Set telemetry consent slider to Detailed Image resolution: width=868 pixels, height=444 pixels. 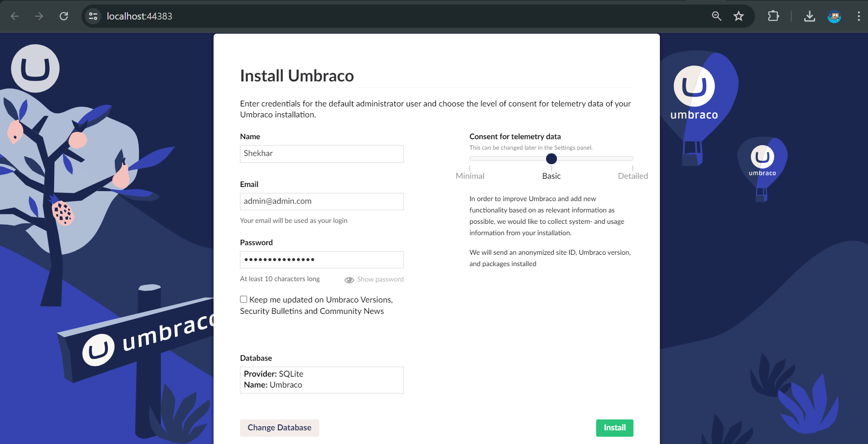632,158
